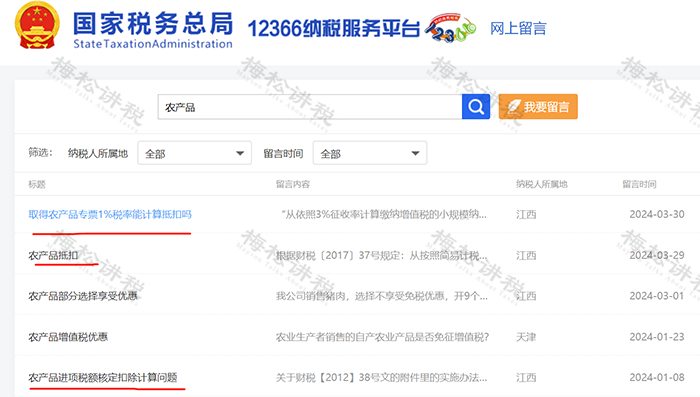Open 农产品进项税额核定扣除计算问题 entry
Image resolution: width=700 pixels, height=397 pixels.
[103, 378]
